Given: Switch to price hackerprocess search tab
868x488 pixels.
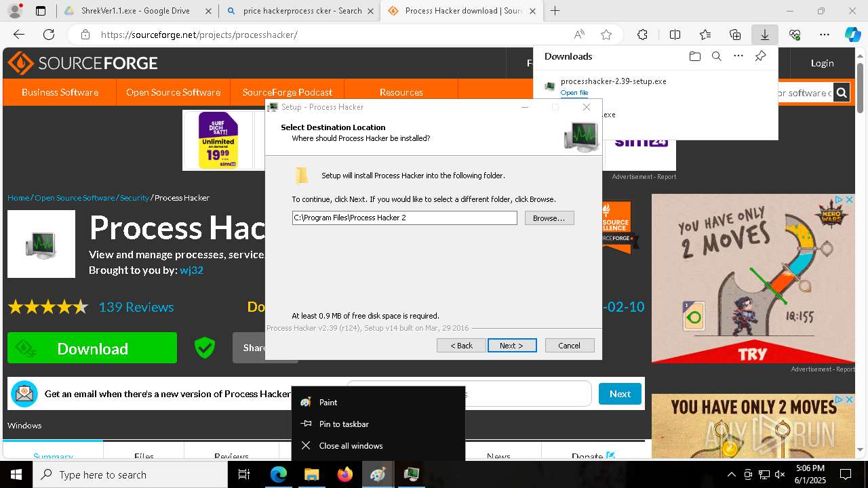Looking at the screenshot, I should (x=300, y=11).
